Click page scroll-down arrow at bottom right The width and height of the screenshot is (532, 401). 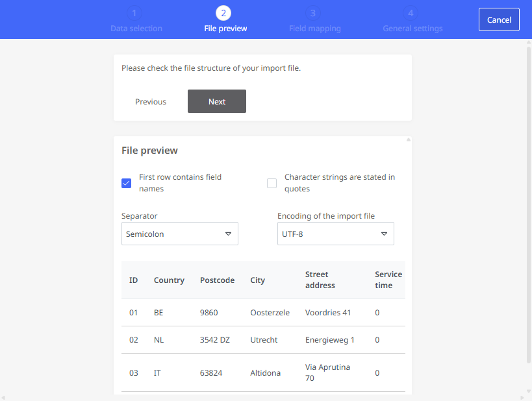coord(529,391)
